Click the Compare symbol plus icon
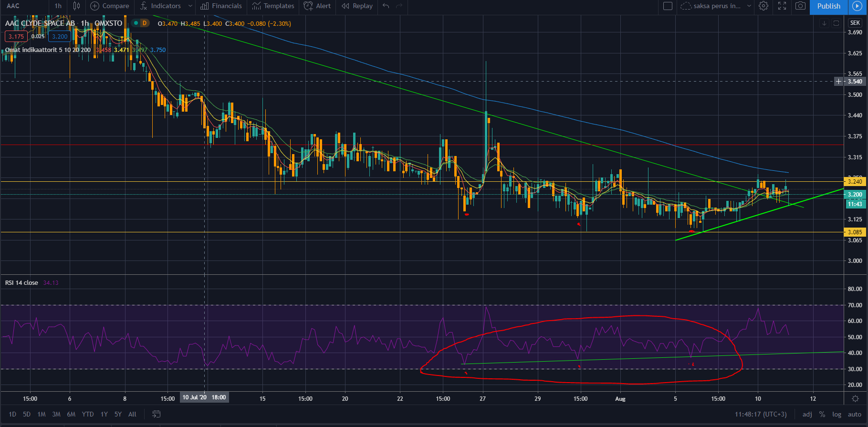Viewport: 868px width, 427px height. (95, 6)
